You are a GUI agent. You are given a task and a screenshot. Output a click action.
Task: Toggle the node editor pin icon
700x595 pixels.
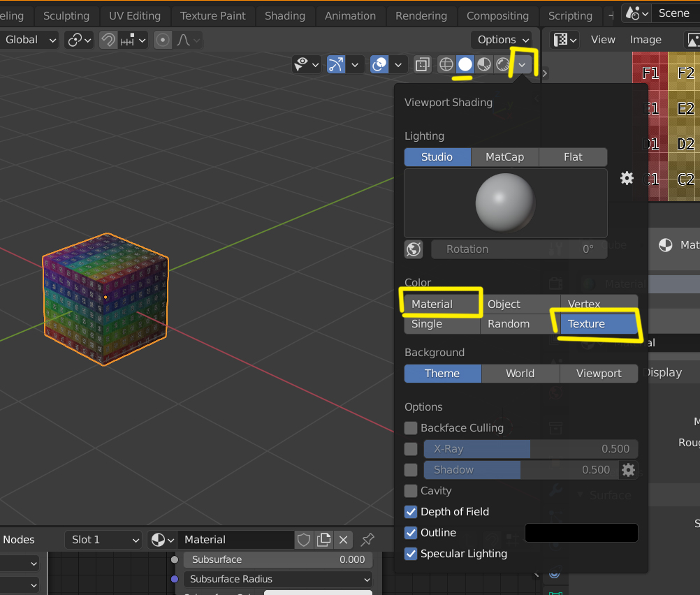coord(367,540)
